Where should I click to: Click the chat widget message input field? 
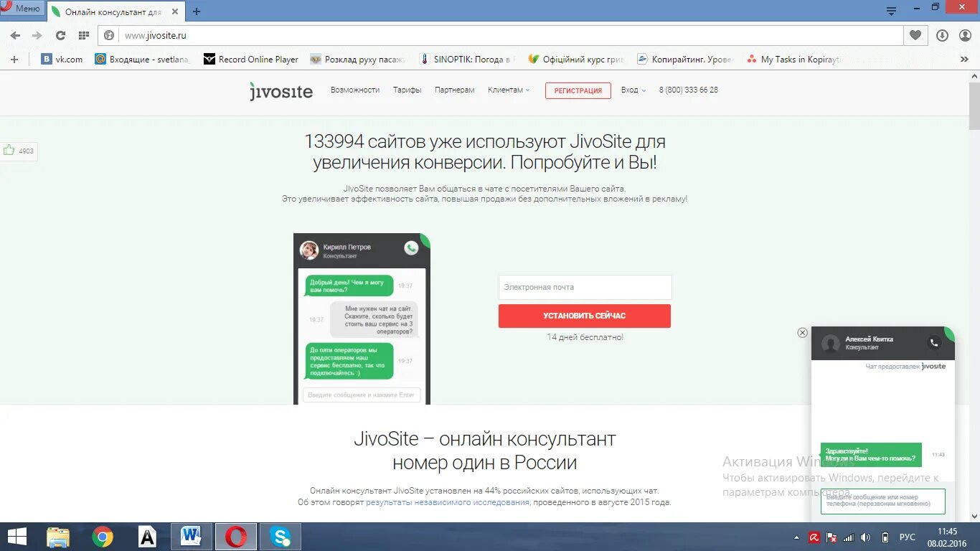coord(882,501)
